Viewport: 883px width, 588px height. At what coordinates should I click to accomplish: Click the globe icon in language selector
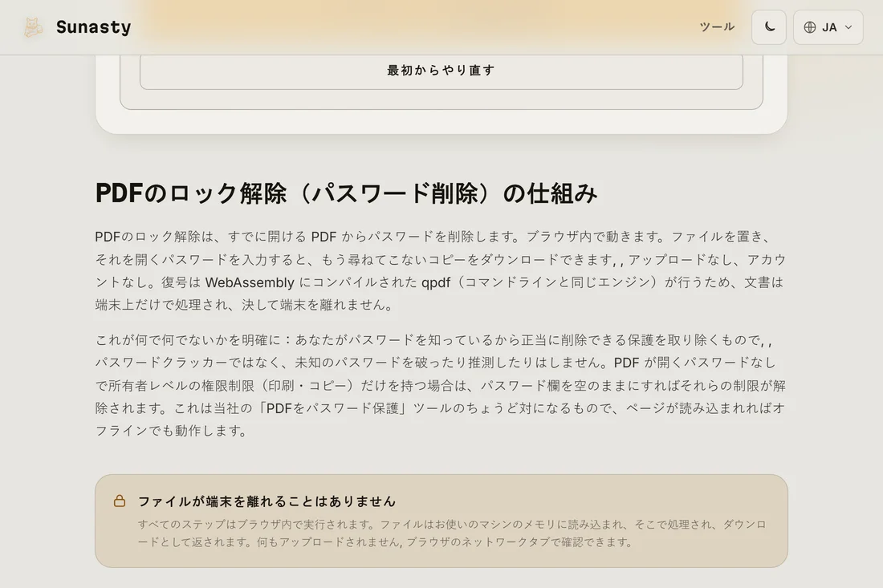point(810,27)
